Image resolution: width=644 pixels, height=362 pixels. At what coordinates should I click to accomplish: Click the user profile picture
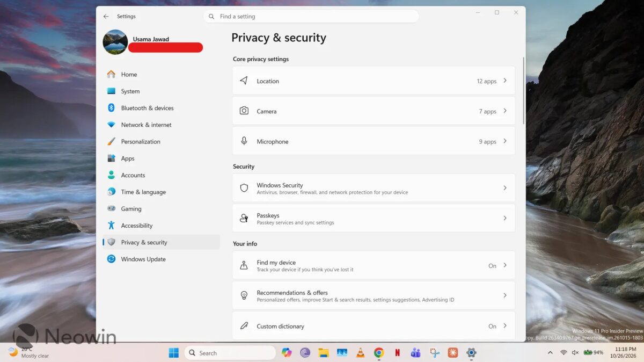[x=115, y=42]
